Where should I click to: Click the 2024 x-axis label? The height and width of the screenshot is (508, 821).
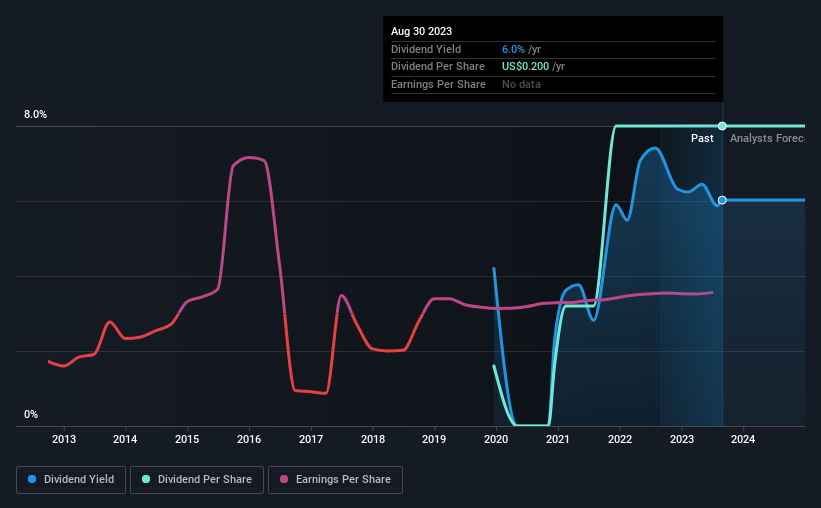[743, 439]
